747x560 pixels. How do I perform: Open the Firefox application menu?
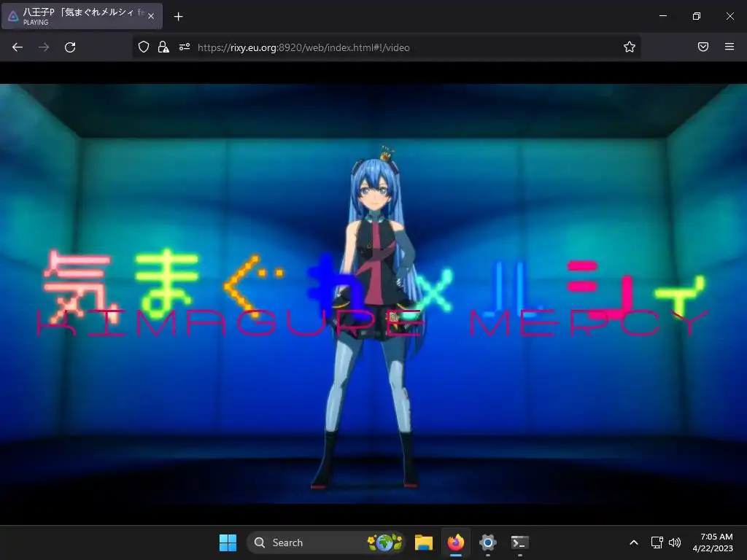tap(729, 47)
